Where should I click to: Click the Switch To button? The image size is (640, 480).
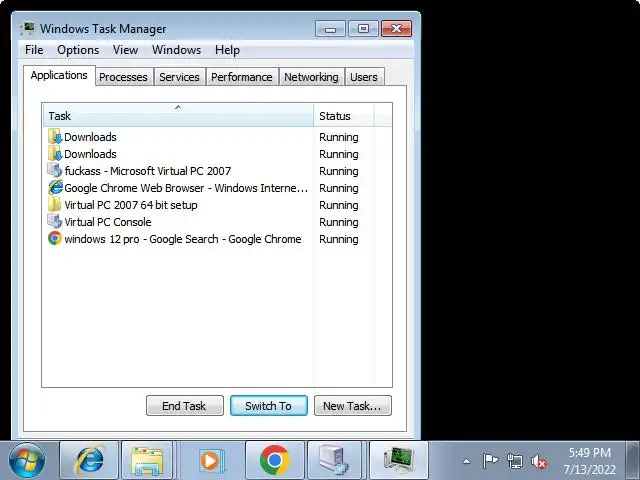tap(269, 406)
